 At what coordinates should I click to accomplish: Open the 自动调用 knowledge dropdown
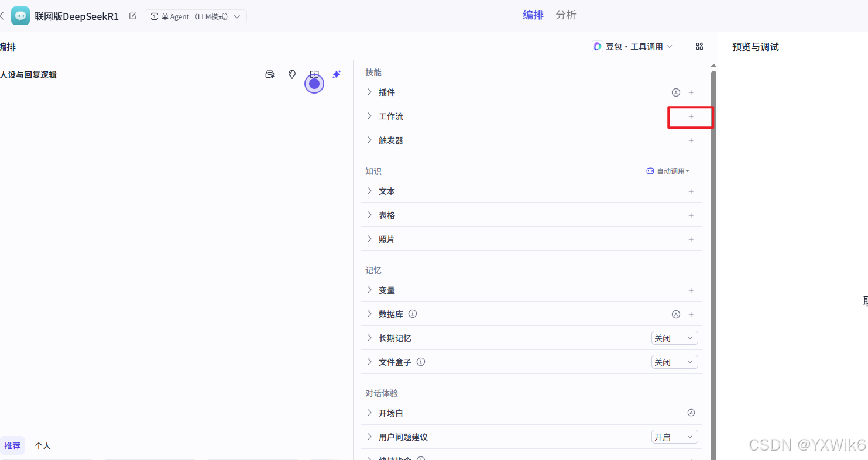click(x=668, y=171)
